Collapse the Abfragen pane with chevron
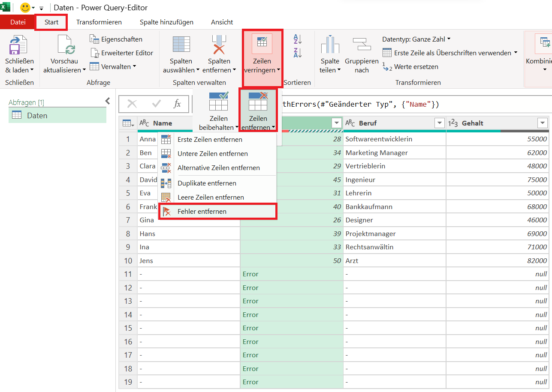 click(107, 101)
